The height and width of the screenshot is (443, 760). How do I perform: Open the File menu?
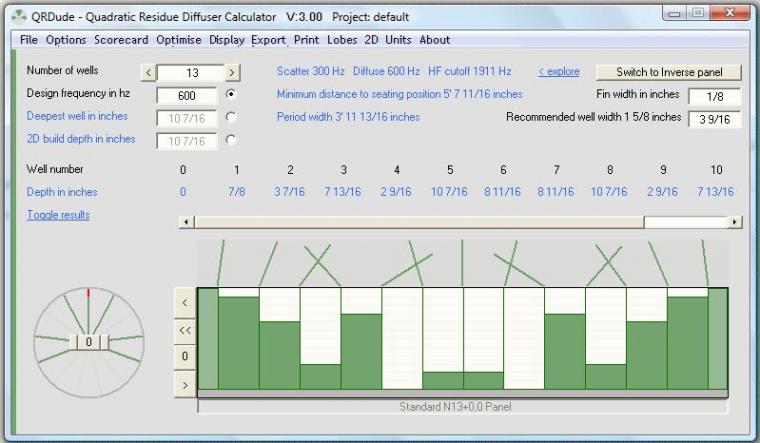click(x=29, y=40)
